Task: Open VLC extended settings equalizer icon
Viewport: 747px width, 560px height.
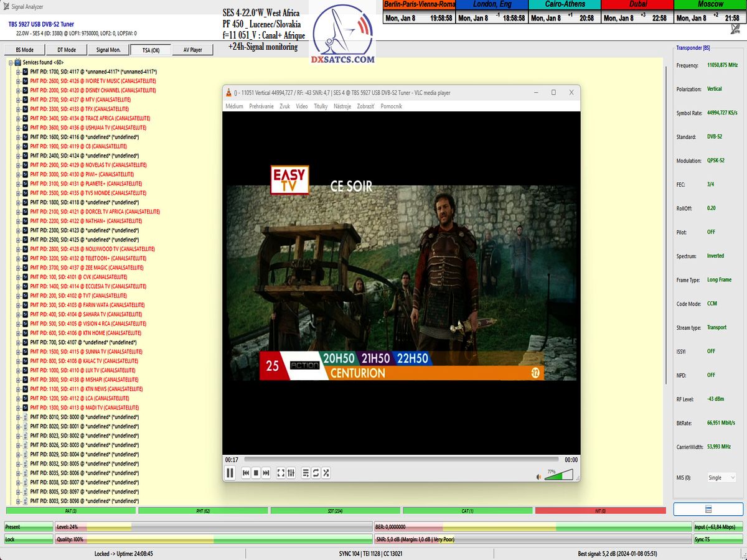Action: [291, 474]
